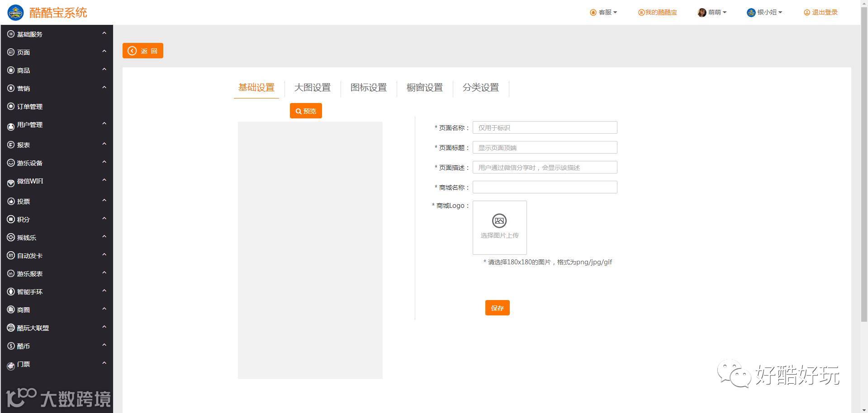Click the 摇钱乐 menu label
Screen dimensions: 868x413
(27, 238)
